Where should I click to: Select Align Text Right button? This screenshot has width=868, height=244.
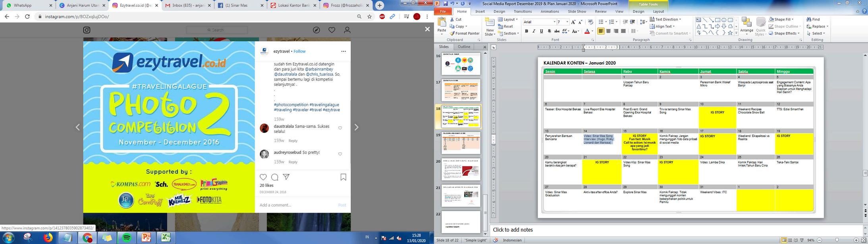(616, 31)
